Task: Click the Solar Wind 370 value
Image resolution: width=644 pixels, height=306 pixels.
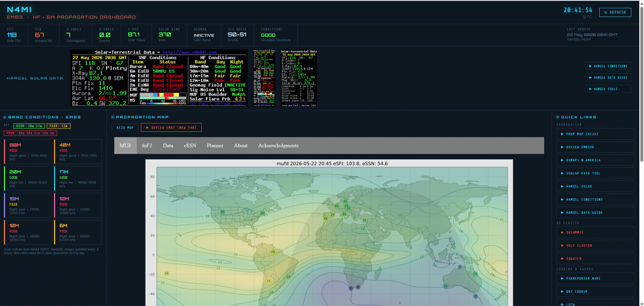Action: [165, 35]
